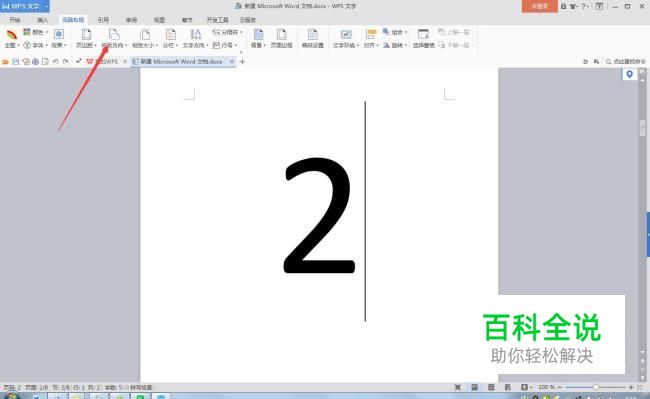The image size is (650, 399).
Task: Click the ribbon collapse icon in title bar
Action: tap(599, 6)
